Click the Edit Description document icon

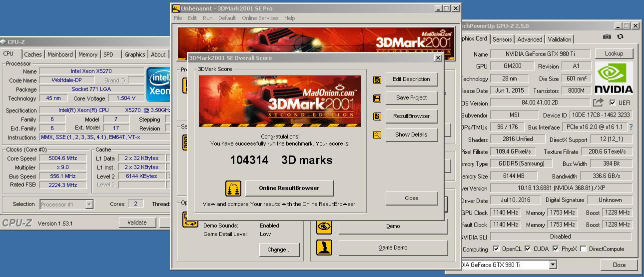[377, 79]
